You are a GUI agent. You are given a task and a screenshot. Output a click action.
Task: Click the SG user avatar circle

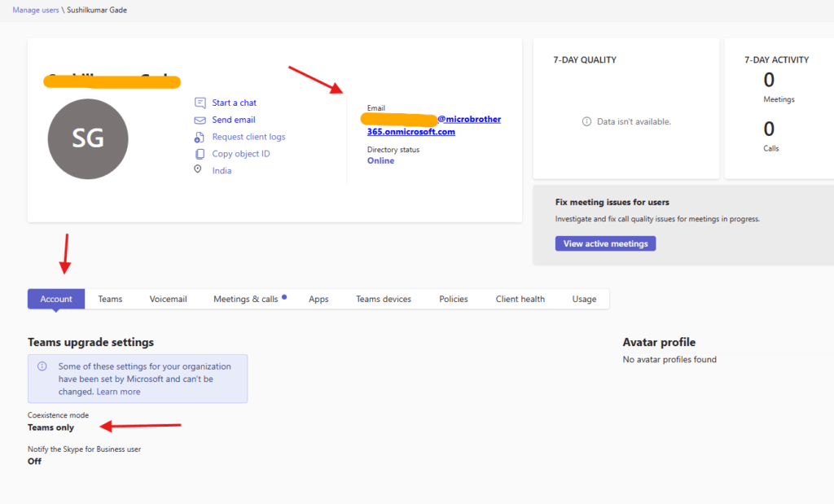point(88,139)
